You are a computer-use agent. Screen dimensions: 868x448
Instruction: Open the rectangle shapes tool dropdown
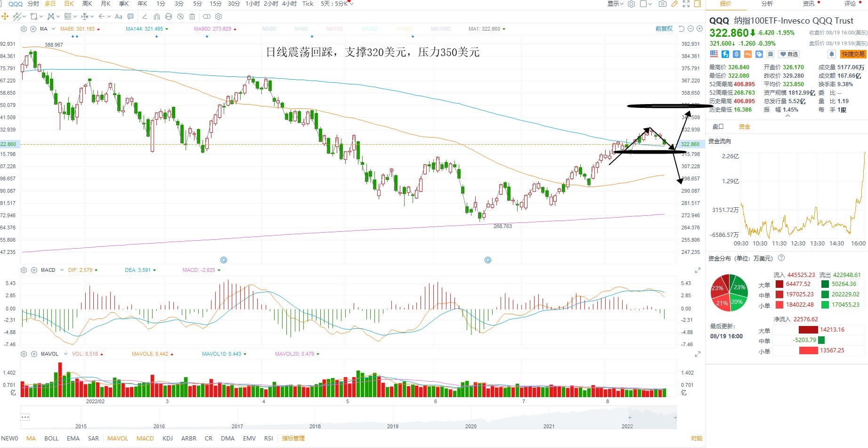[36, 16]
